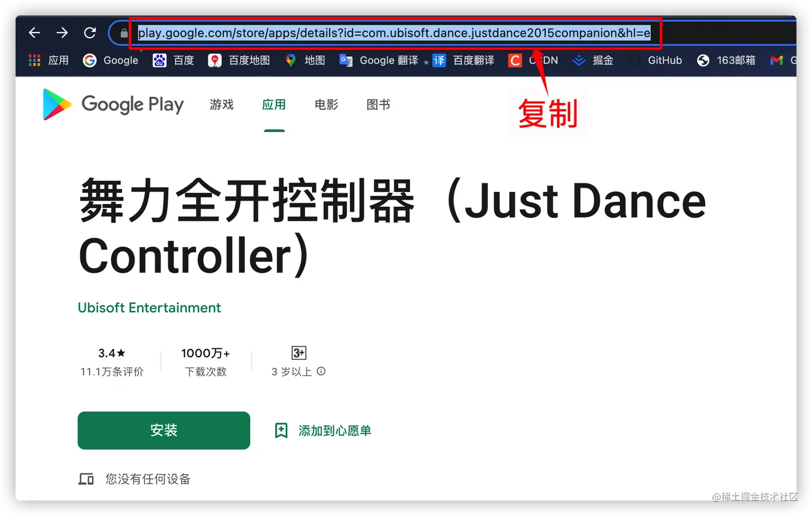Open the CSDN bookmark
This screenshot has width=812, height=516.
point(533,60)
